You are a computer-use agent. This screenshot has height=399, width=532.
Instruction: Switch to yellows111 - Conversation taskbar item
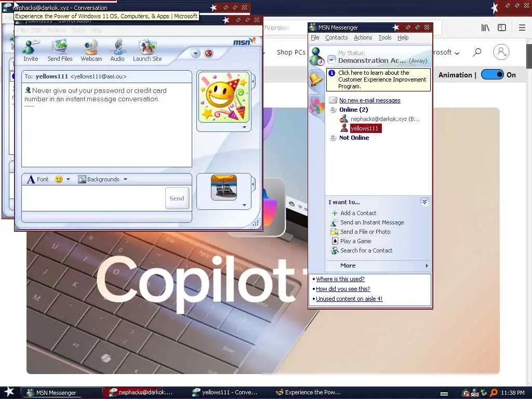click(x=227, y=392)
